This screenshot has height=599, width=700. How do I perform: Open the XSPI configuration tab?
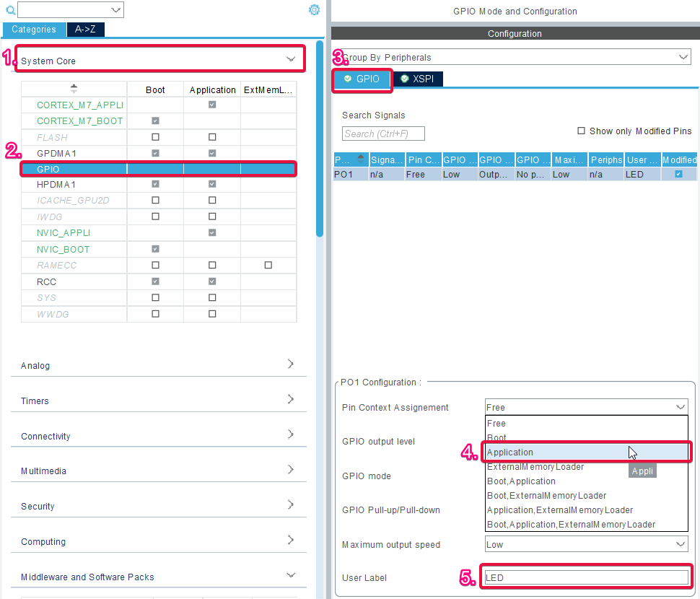(418, 79)
